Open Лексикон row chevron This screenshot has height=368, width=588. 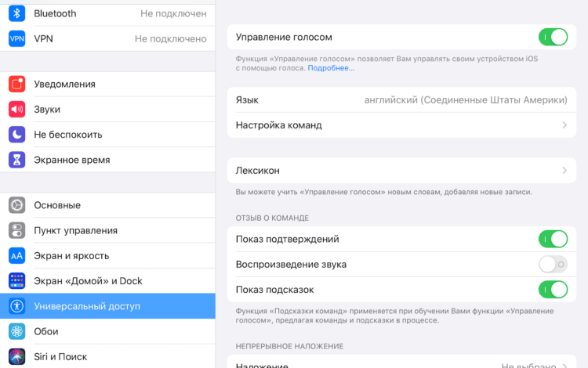coord(564,171)
